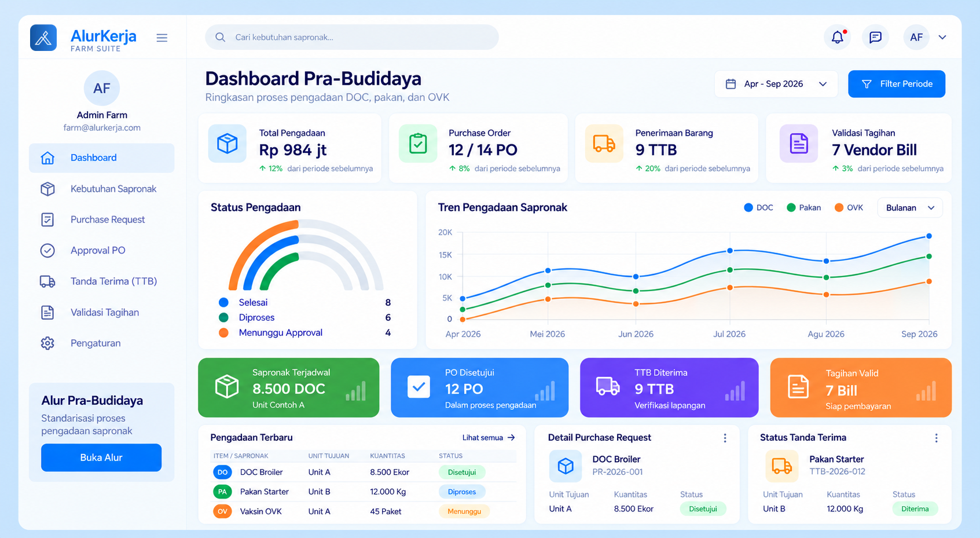
Task: Open the Apr - Sep 2026 period dropdown
Action: pos(776,84)
